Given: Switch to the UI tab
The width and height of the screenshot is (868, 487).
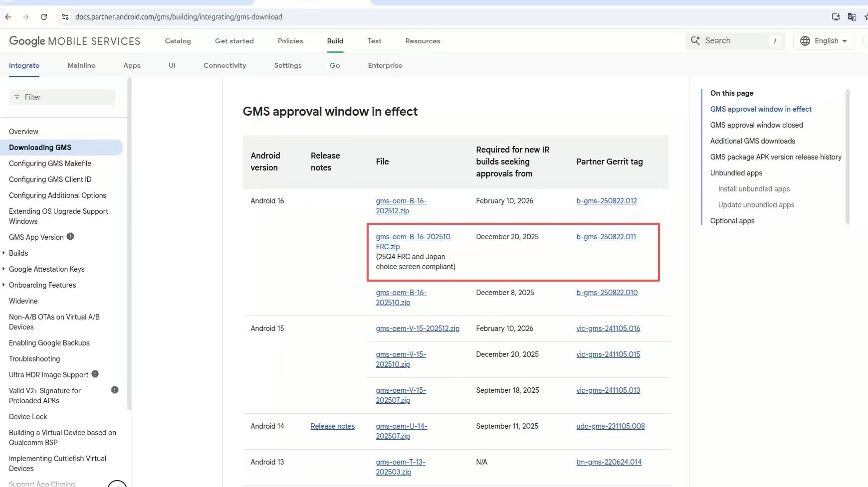Looking at the screenshot, I should [x=172, y=65].
